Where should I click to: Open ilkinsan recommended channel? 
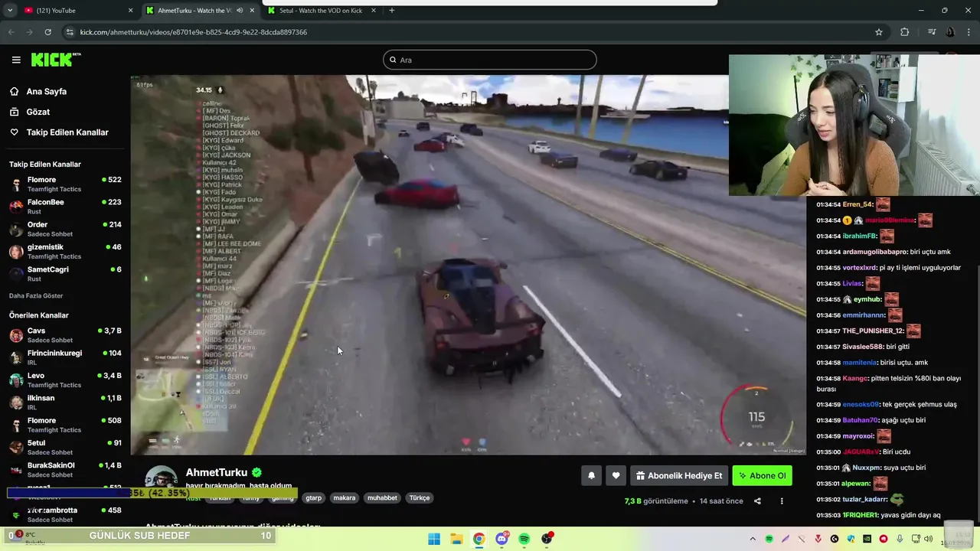point(65,403)
